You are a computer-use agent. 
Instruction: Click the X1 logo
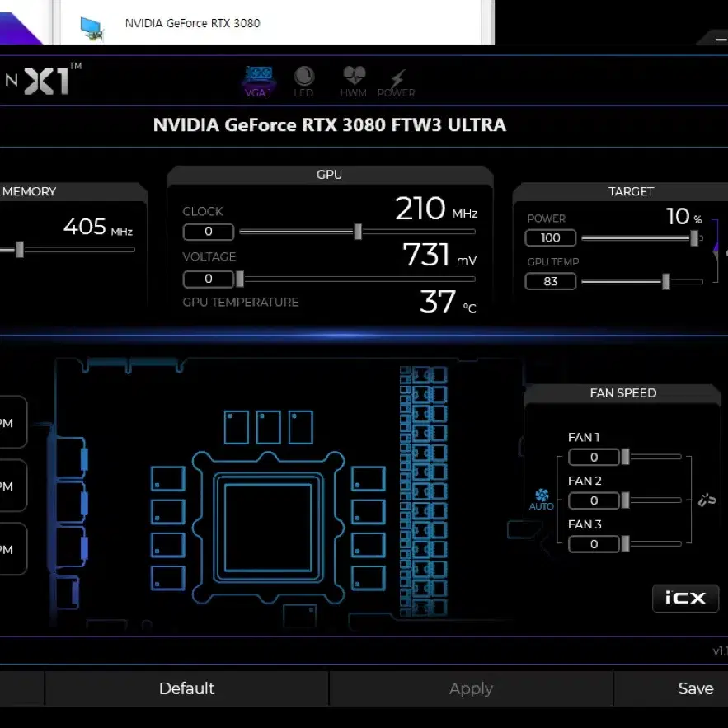46,82
